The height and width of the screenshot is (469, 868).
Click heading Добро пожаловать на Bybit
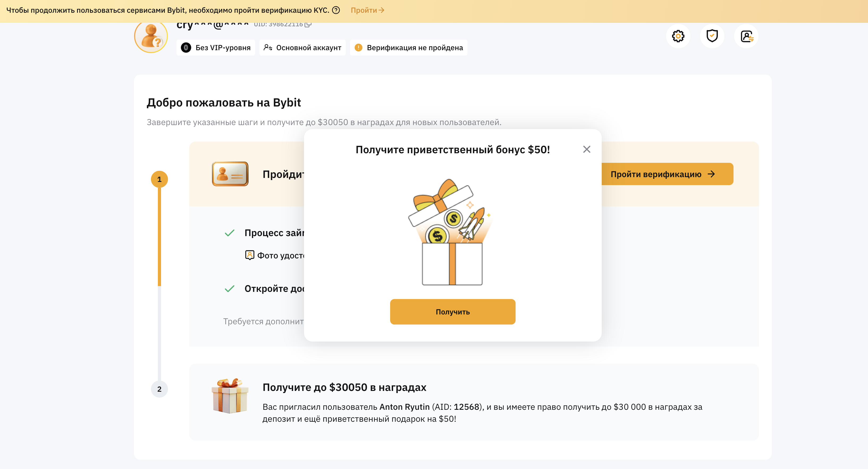(224, 102)
